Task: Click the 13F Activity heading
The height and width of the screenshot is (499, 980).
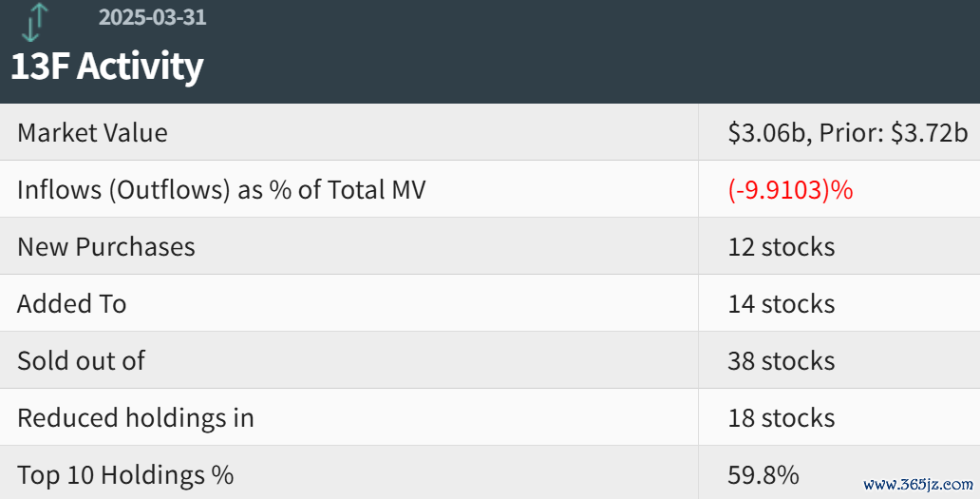Action: (107, 67)
